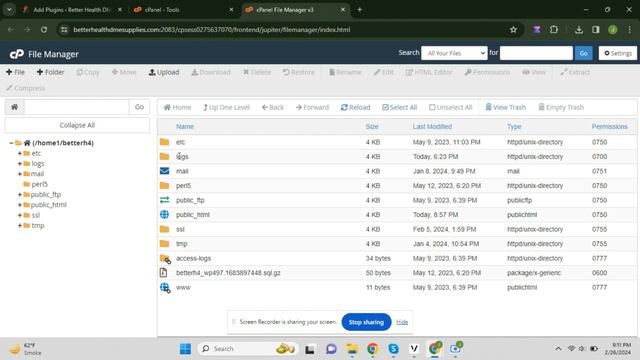
Task: Click the blue Go search button
Action: [584, 53]
